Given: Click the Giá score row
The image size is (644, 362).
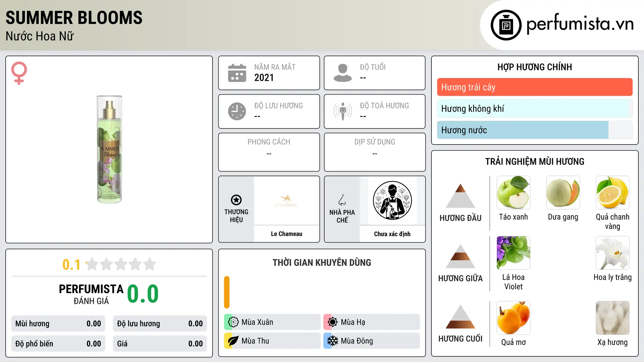Looking at the screenshot, I should (x=160, y=344).
